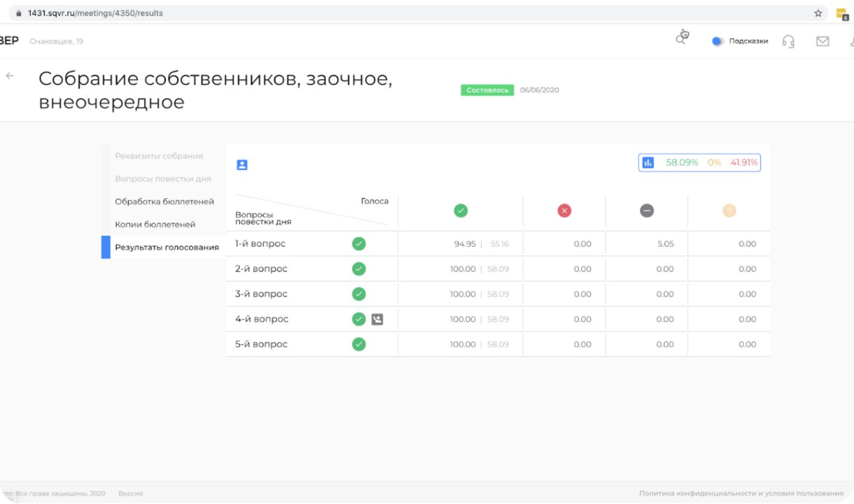Switch to Вопросы повестки дня tab
Viewport: 854px width, 504px height.
coord(163,178)
